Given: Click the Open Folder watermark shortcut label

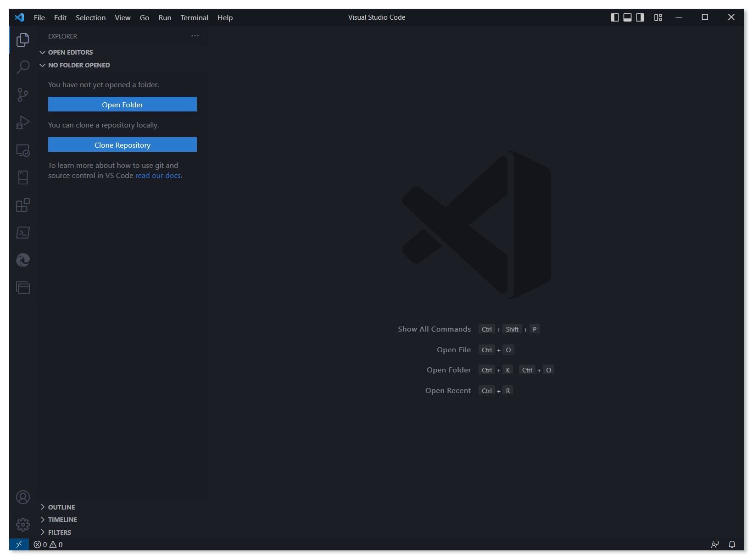Looking at the screenshot, I should (449, 370).
